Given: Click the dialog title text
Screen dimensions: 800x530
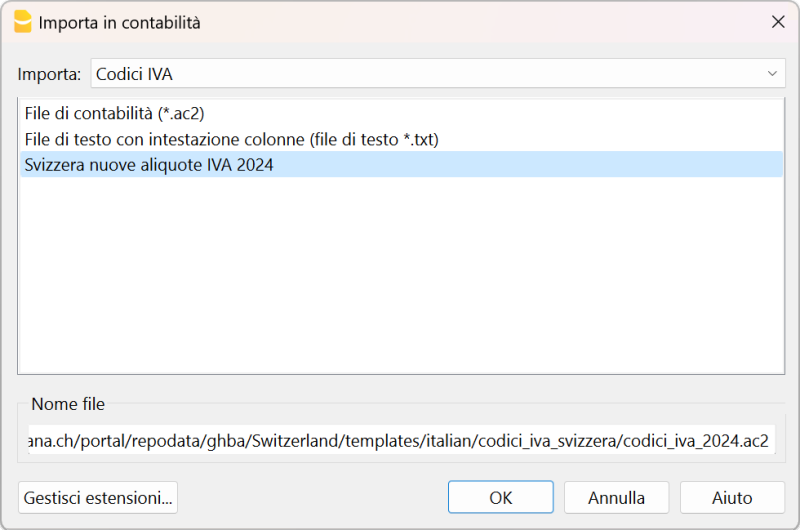Looking at the screenshot, I should pyautogui.click(x=119, y=22).
